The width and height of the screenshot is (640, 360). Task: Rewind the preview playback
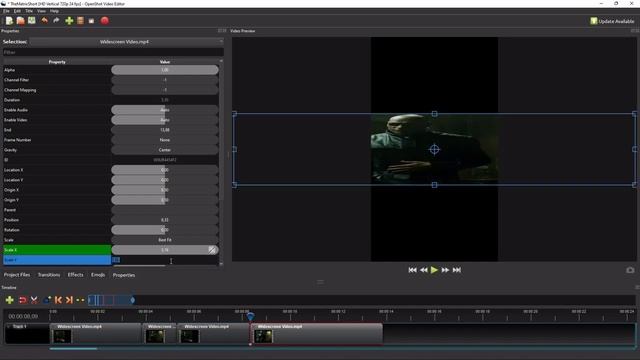click(x=424, y=270)
